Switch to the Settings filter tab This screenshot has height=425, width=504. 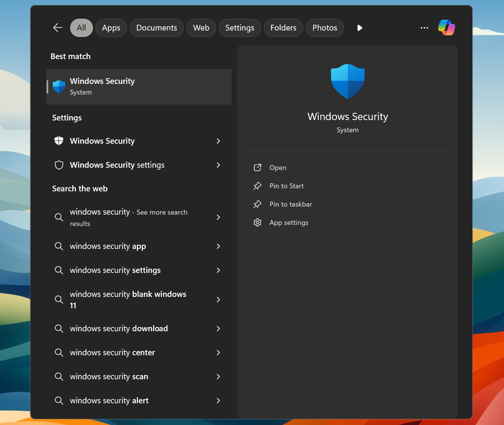pos(240,28)
